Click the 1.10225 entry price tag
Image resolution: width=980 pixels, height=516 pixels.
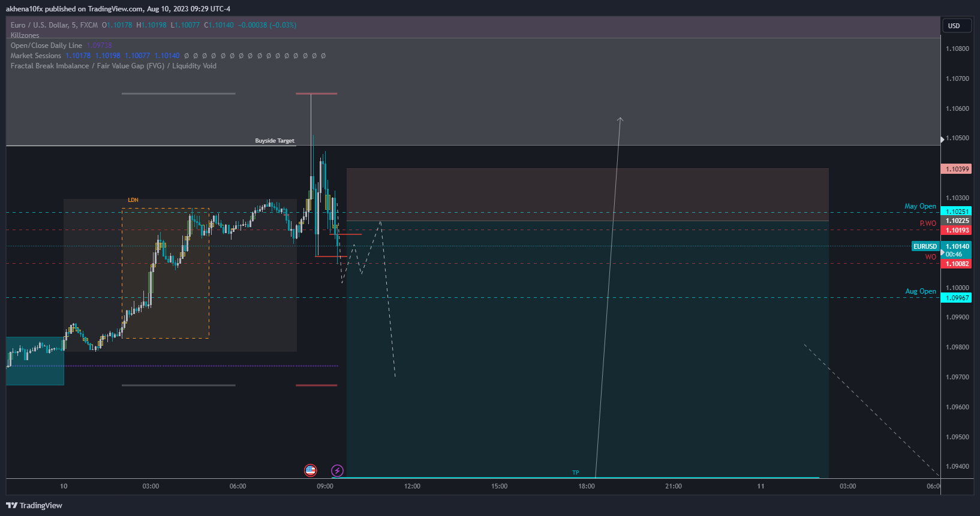point(957,221)
